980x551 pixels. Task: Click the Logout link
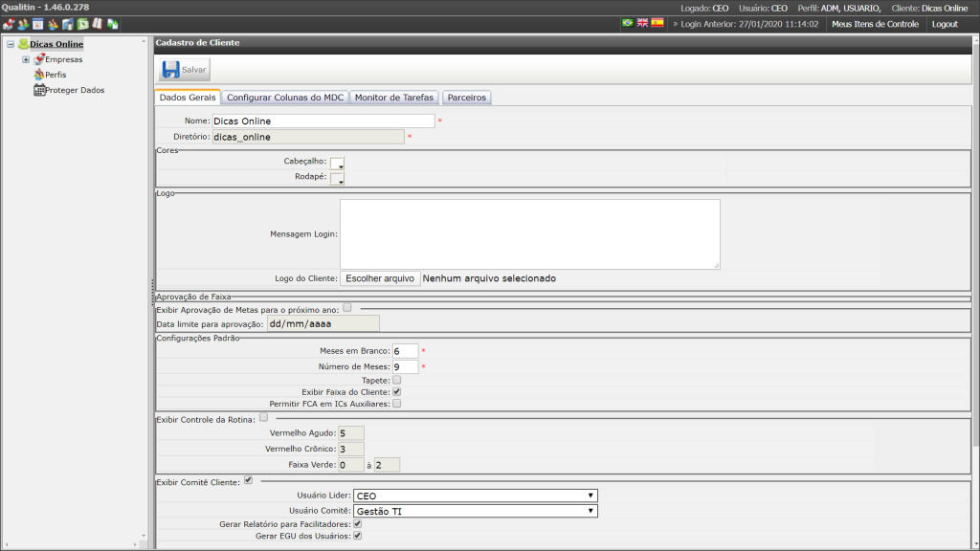pos(945,24)
